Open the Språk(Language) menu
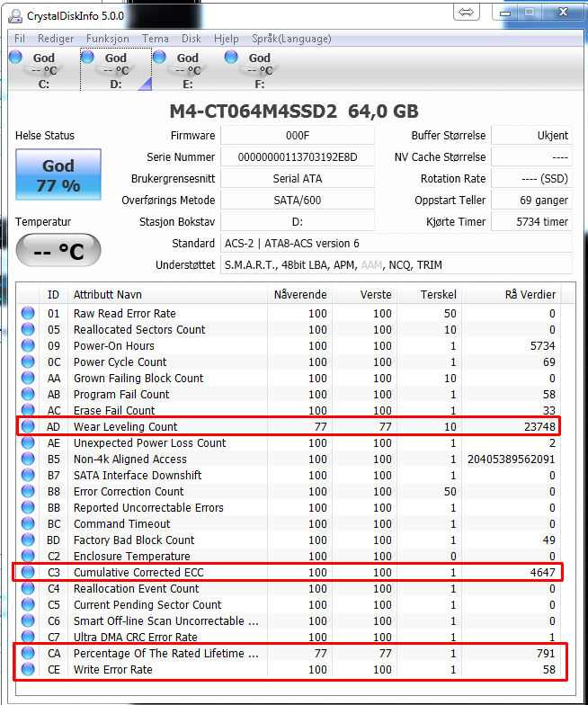Screen dimensions: 588x705 (x=291, y=39)
